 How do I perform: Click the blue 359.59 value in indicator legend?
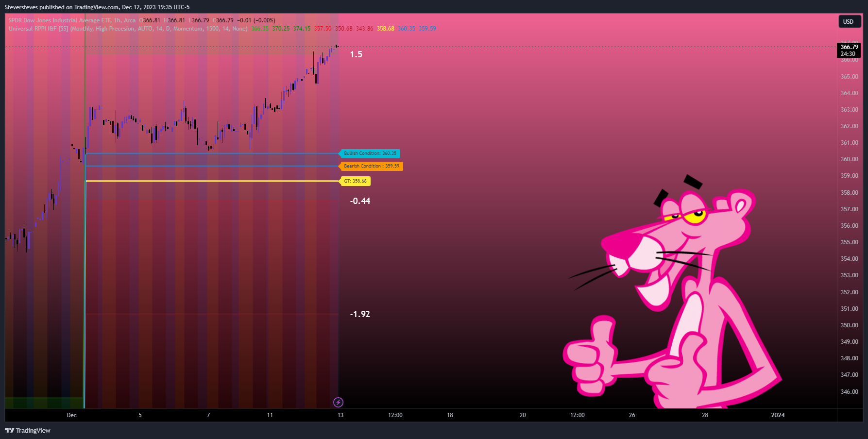[427, 29]
